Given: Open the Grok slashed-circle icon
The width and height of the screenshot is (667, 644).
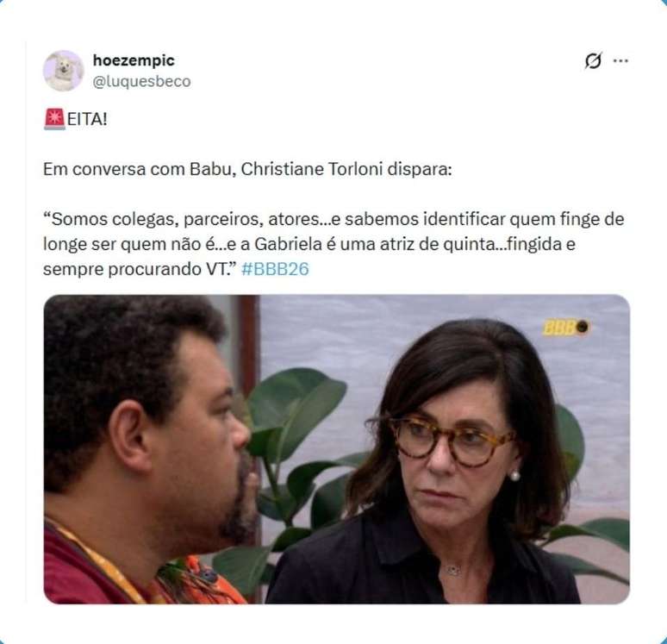Looking at the screenshot, I should tap(593, 61).
